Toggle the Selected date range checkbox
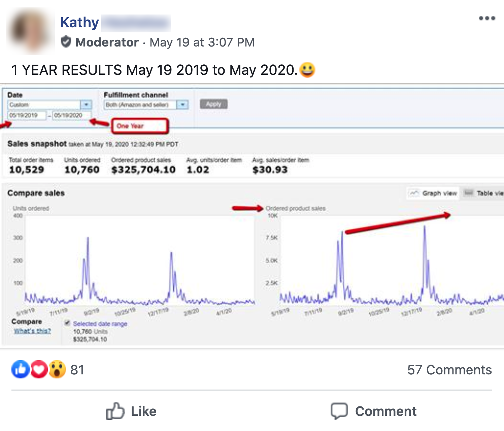Viewport: 504px width, 431px height. coord(67,323)
